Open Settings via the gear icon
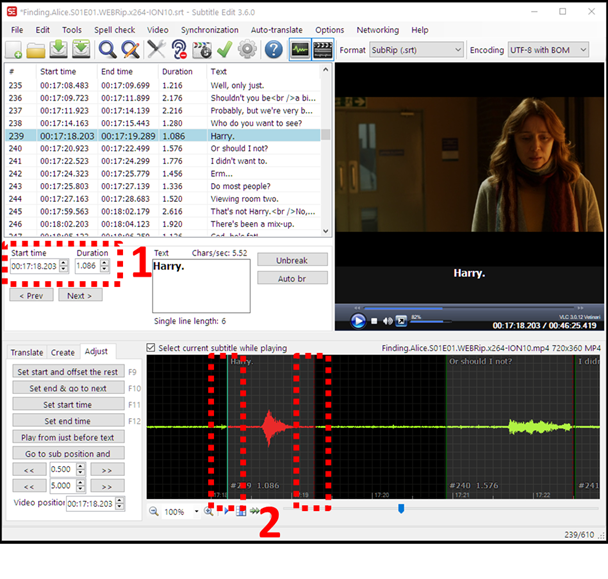 coord(247,50)
